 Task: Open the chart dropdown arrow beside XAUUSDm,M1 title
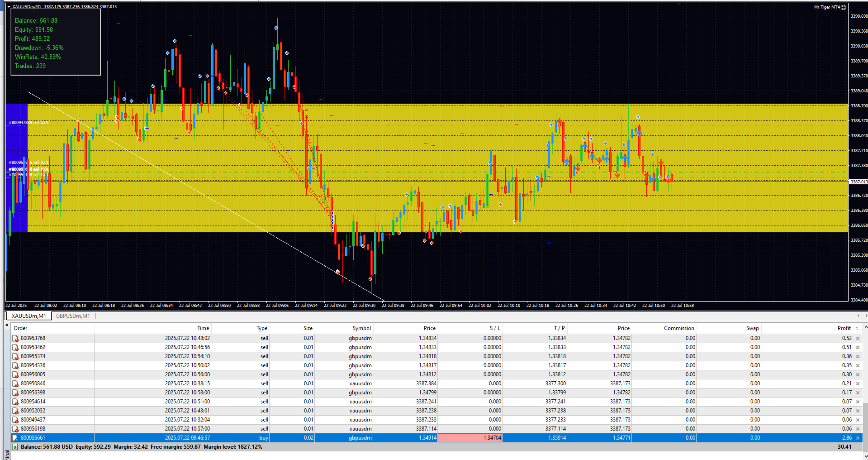[9, 7]
